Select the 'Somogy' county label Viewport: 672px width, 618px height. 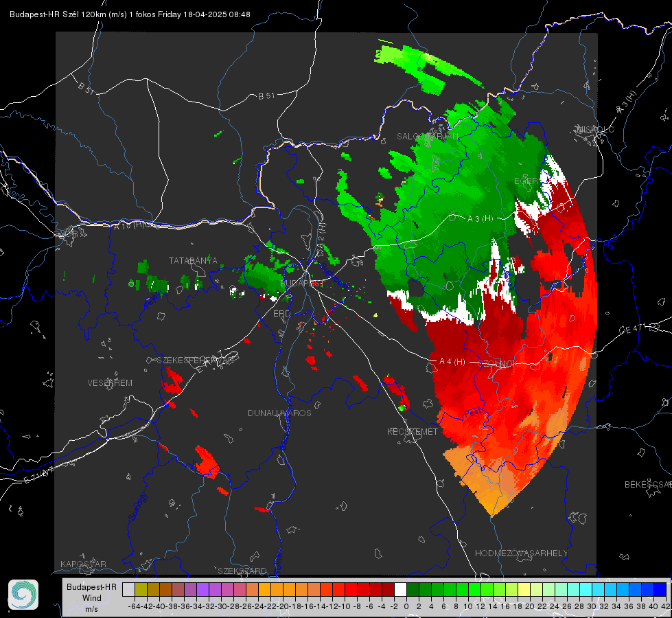tap(137, 507)
